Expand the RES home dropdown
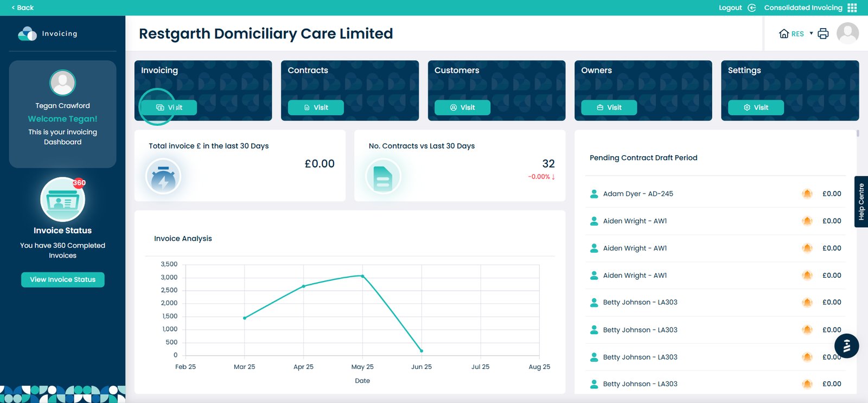 [811, 34]
